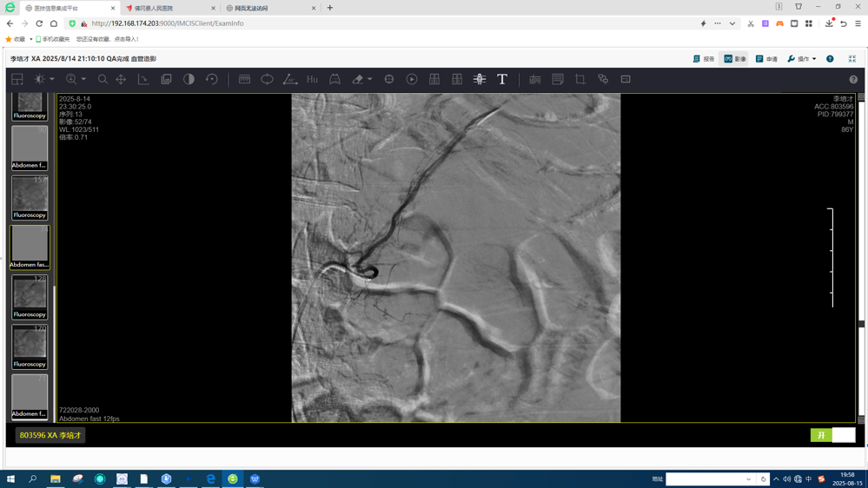Expand the eraser tool dropdown arrow

(369, 79)
